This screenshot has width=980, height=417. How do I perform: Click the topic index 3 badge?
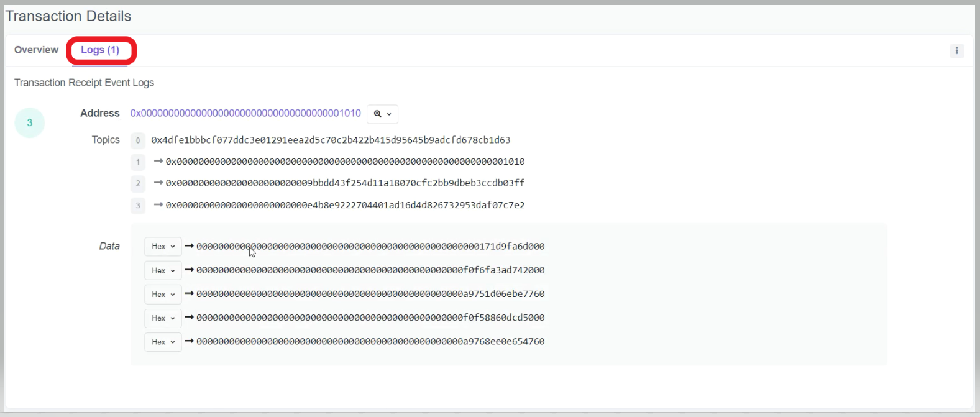pos(138,205)
